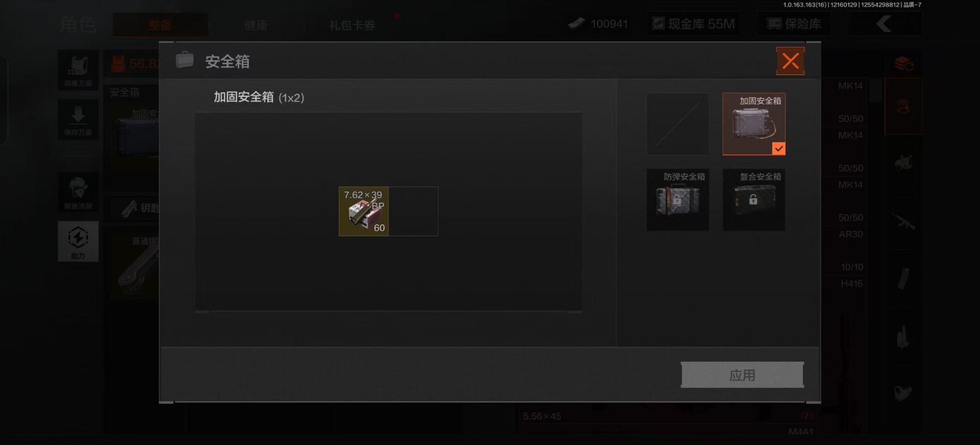Select the 加固安全箱 case thumbnail
Image resolution: width=980 pixels, height=445 pixels.
[x=754, y=124]
